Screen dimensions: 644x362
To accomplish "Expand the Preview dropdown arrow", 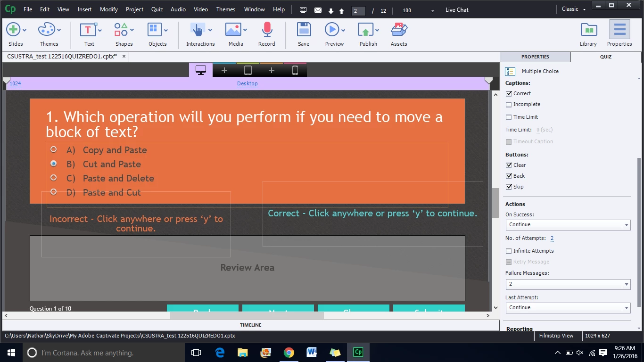I will tap(343, 30).
